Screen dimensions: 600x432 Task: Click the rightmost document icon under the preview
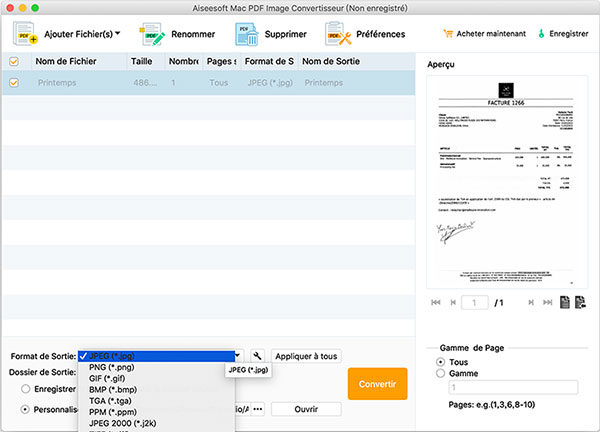(581, 302)
